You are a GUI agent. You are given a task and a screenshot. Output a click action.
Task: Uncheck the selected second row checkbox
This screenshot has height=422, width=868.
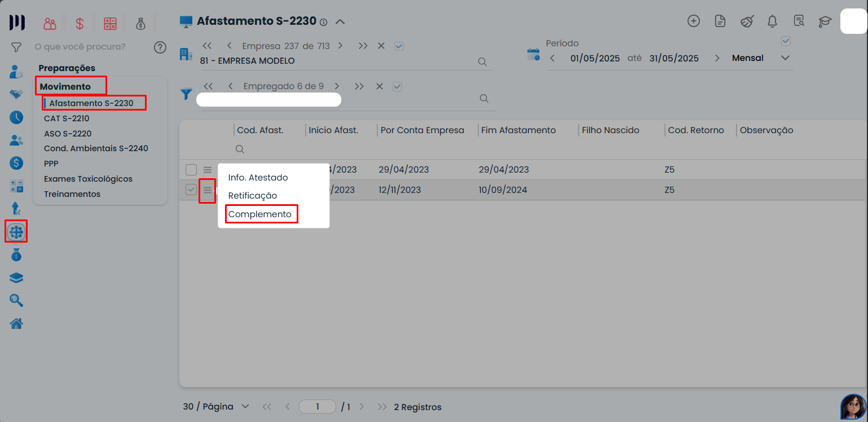pos(191,190)
